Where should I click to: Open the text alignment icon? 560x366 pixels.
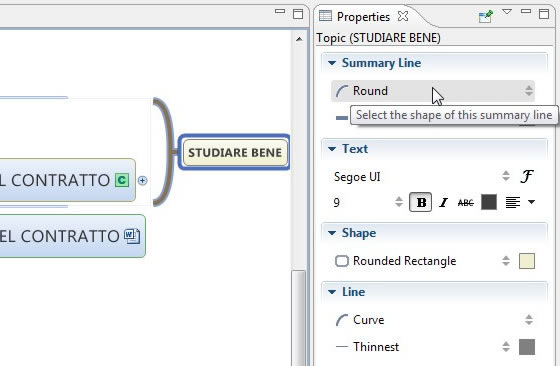513,202
